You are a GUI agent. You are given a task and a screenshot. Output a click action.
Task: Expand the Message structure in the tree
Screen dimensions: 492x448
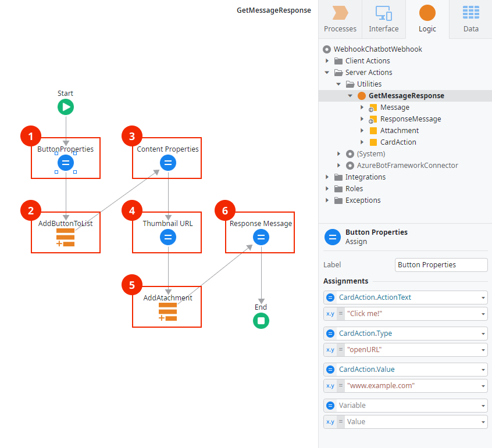362,107
